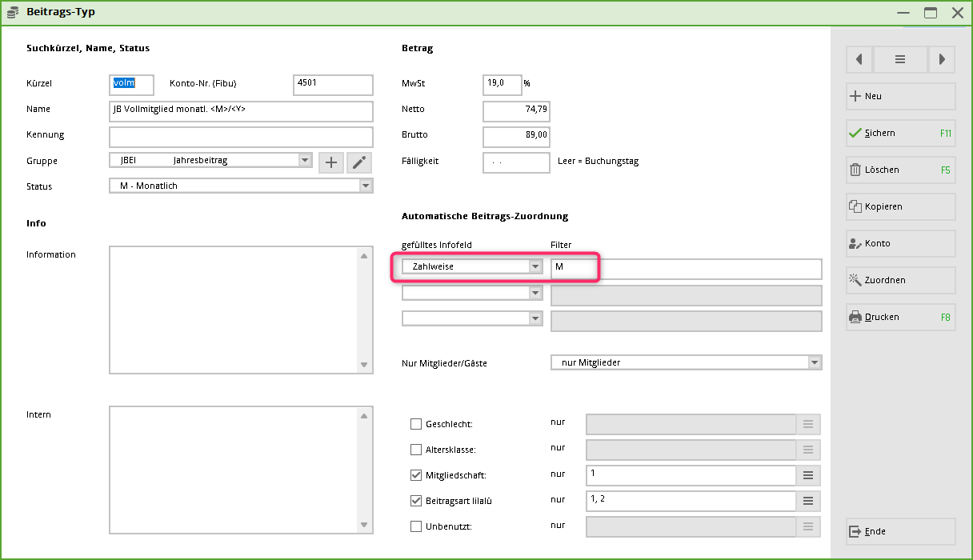Click the Sichern button
Screen dimensions: 973x560
click(x=900, y=133)
